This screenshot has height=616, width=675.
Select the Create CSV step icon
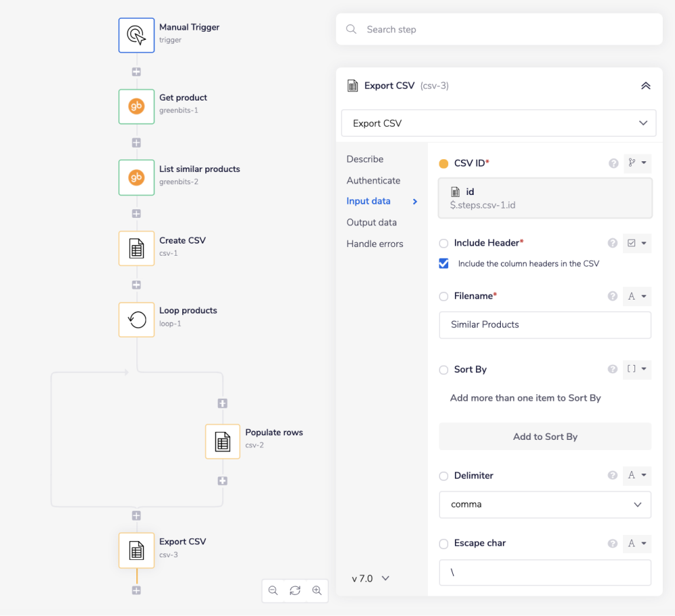(x=136, y=248)
